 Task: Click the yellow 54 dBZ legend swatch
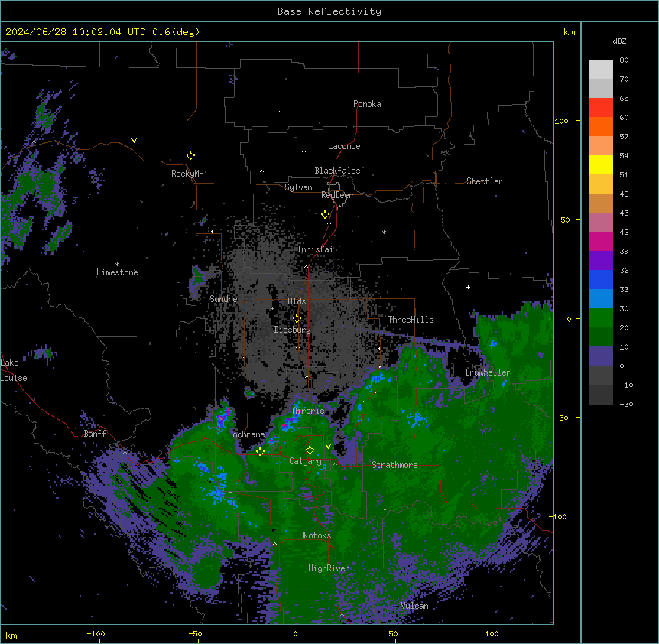(x=601, y=164)
